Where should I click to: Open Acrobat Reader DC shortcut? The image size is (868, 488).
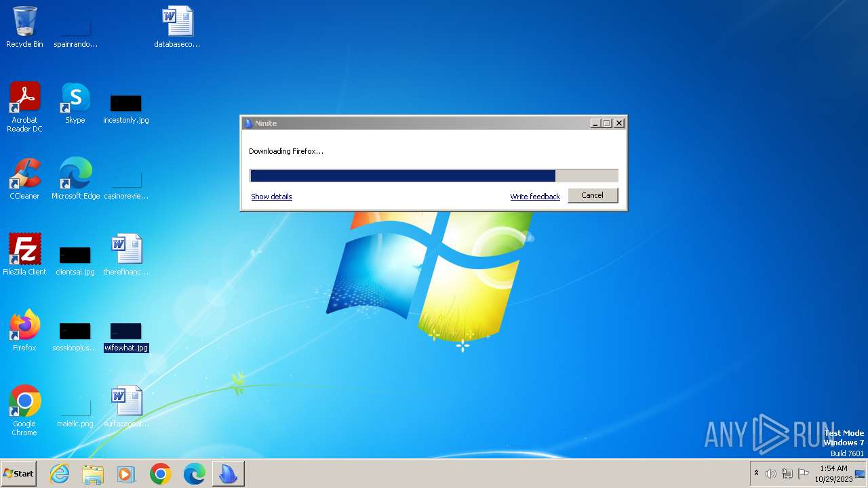pos(24,107)
